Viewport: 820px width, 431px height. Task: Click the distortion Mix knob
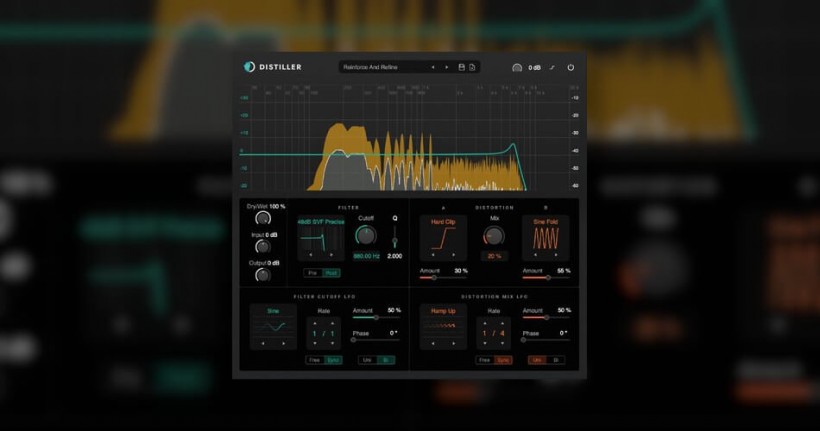click(492, 235)
